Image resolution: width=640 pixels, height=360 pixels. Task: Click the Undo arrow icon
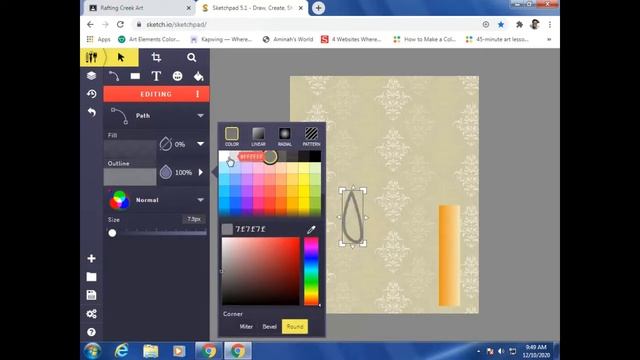(91, 112)
